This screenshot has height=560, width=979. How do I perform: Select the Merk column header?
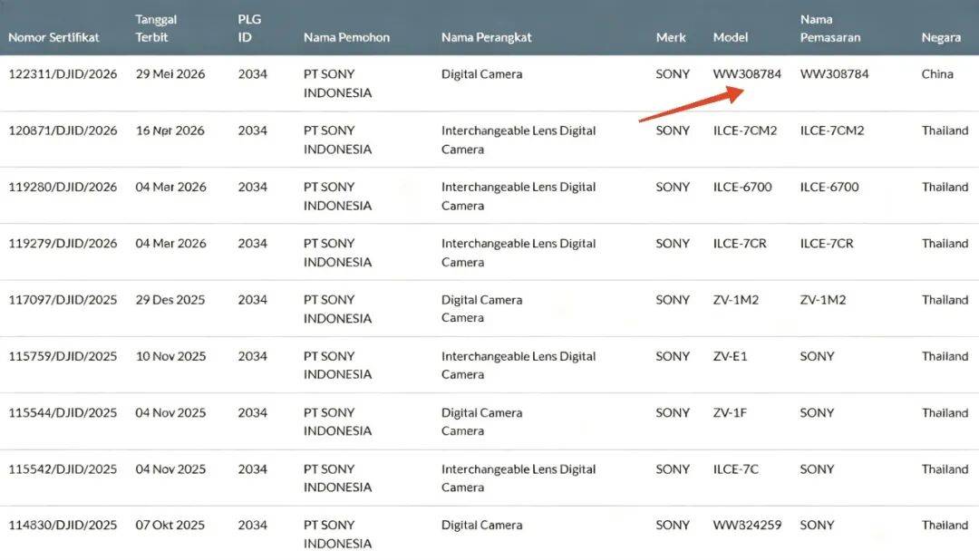coord(671,37)
